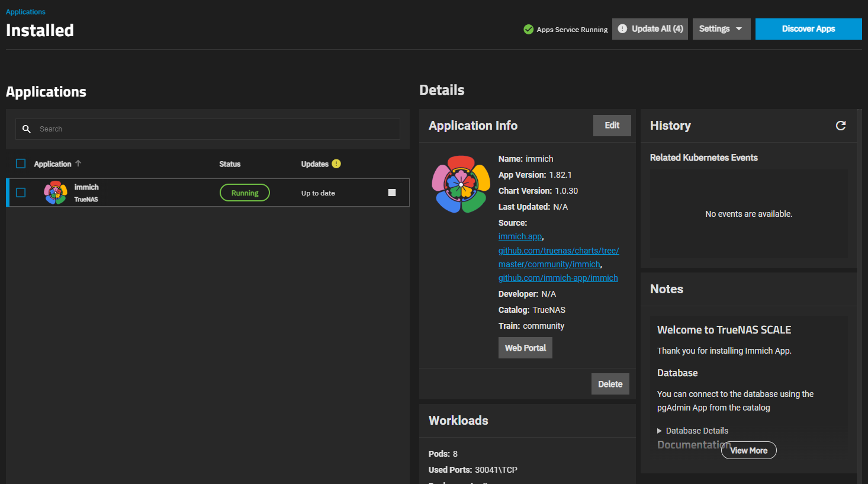Sort using the Application column arrow

[x=78, y=164]
